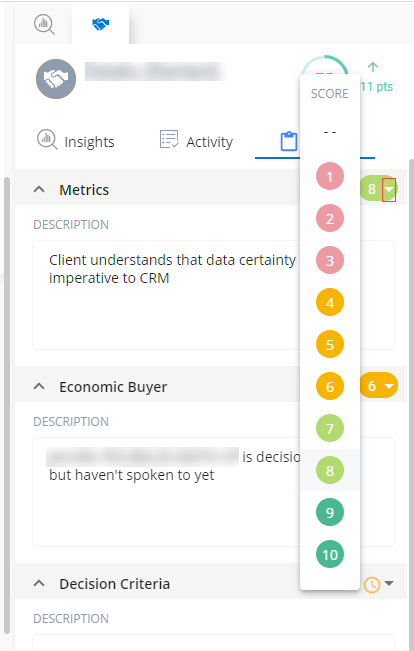The image size is (414, 651).
Task: Click the green up arrow above 11 pts
Action: tap(373, 67)
